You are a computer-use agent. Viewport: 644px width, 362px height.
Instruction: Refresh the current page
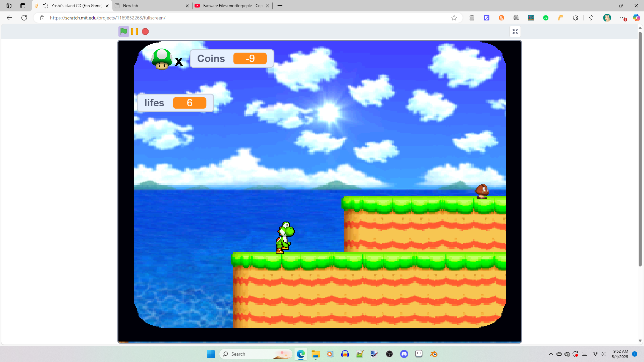pyautogui.click(x=24, y=18)
